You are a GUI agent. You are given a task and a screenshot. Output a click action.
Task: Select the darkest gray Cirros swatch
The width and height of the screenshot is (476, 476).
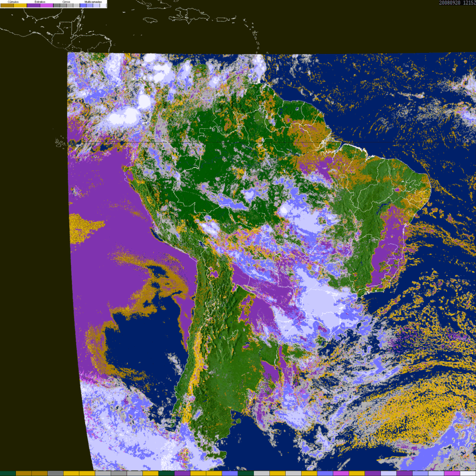coord(57,5)
